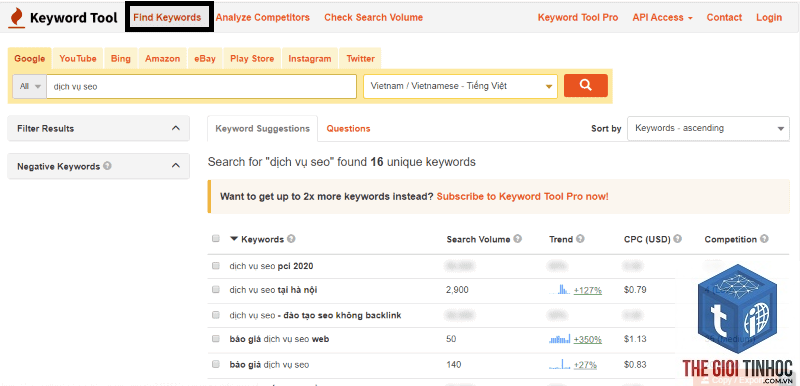Click the Login link

769,17
